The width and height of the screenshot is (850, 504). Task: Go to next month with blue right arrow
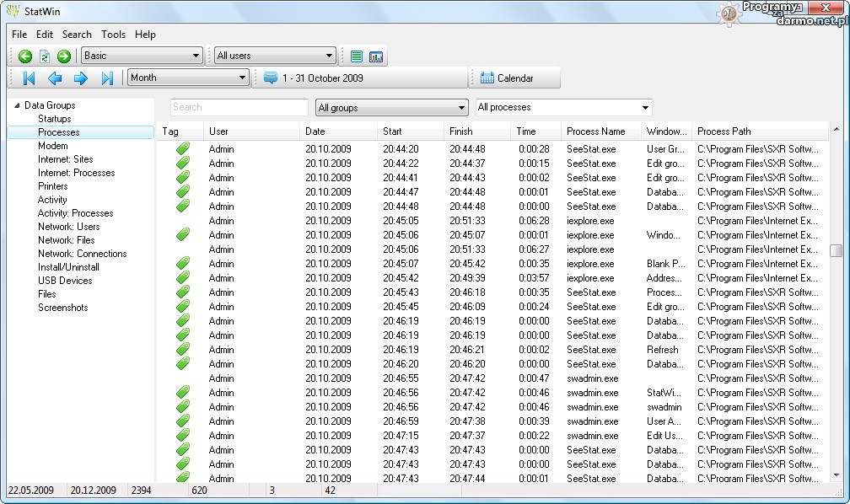click(x=81, y=78)
